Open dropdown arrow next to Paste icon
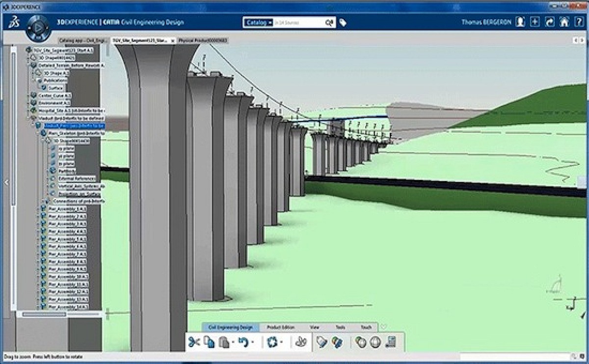The width and height of the screenshot is (589, 364). [x=233, y=343]
